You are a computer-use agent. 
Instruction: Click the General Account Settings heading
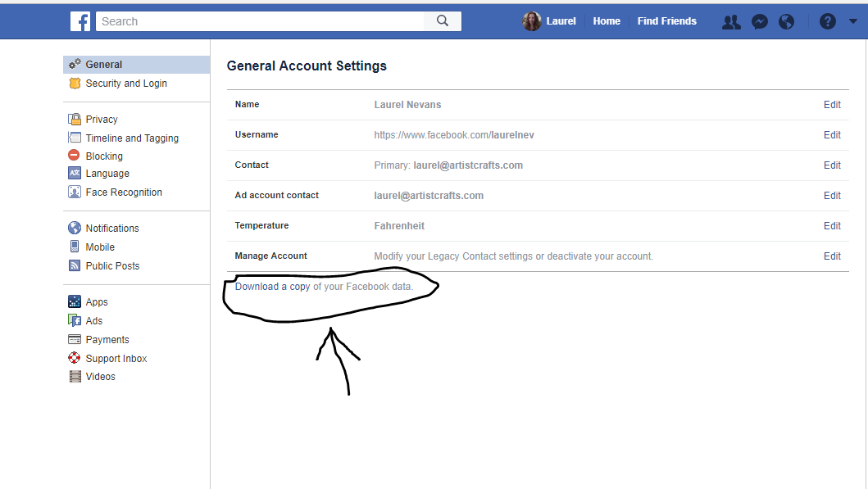(x=307, y=66)
